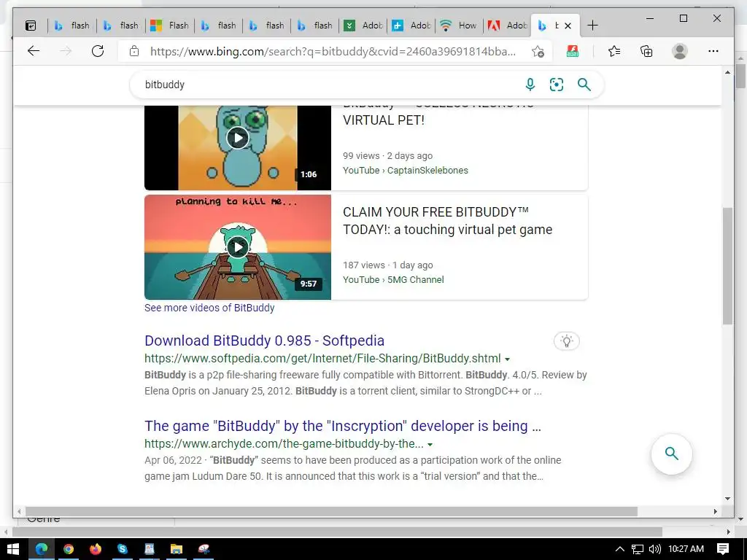Start voice search with microphone icon
This screenshot has height=560, width=747.
(x=530, y=85)
